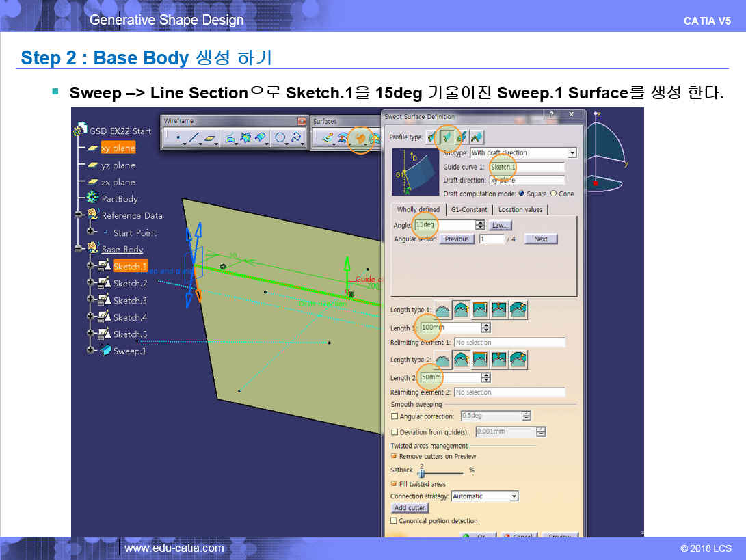Screen dimensions: 746x560
Task: Enable the Angular correction checkbox
Action: click(x=394, y=416)
